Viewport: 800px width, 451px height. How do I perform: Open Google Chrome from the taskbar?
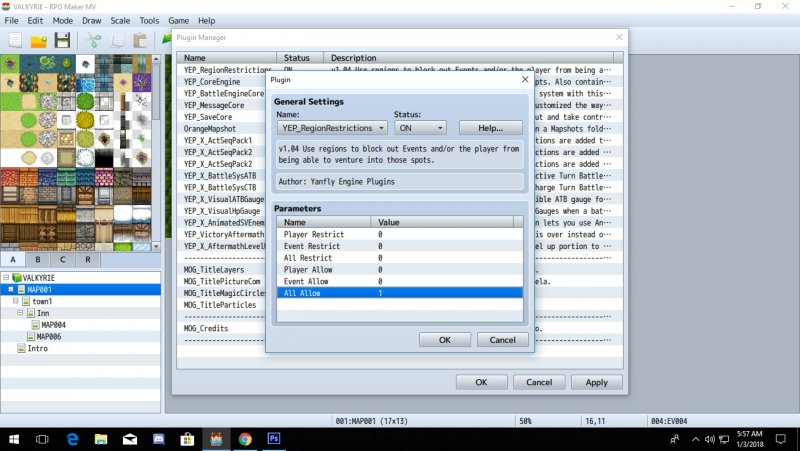[245, 439]
